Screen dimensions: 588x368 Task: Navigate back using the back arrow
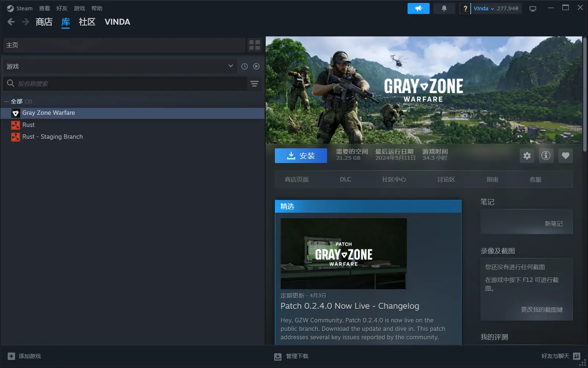(x=11, y=22)
